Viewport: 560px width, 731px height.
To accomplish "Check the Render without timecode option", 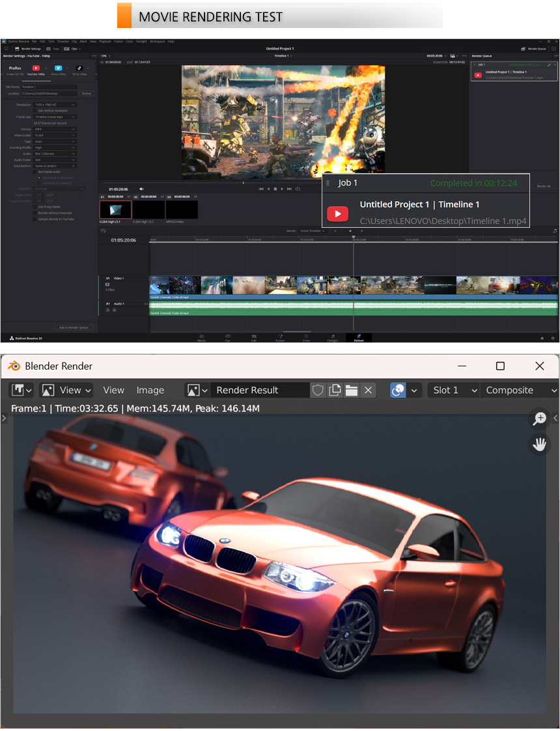I will tap(35, 213).
